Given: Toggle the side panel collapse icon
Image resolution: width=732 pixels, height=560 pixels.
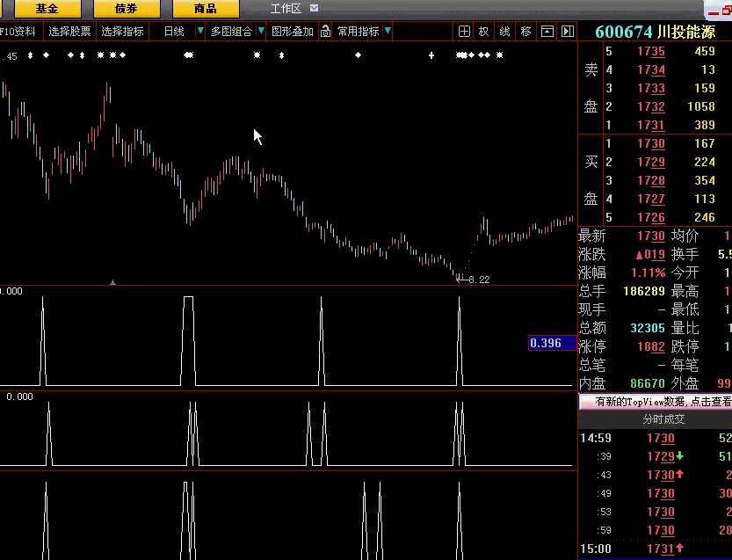Looking at the screenshot, I should [567, 32].
